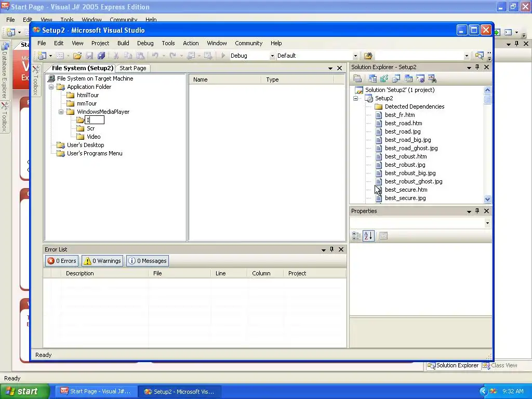
Task: Open the File menu in Visual J# window
Action: [x=10, y=20]
